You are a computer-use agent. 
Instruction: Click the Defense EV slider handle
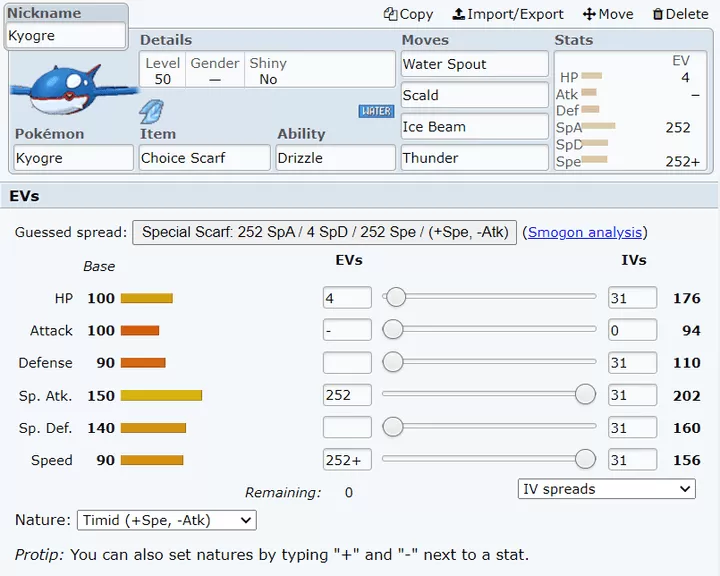pyautogui.click(x=393, y=361)
